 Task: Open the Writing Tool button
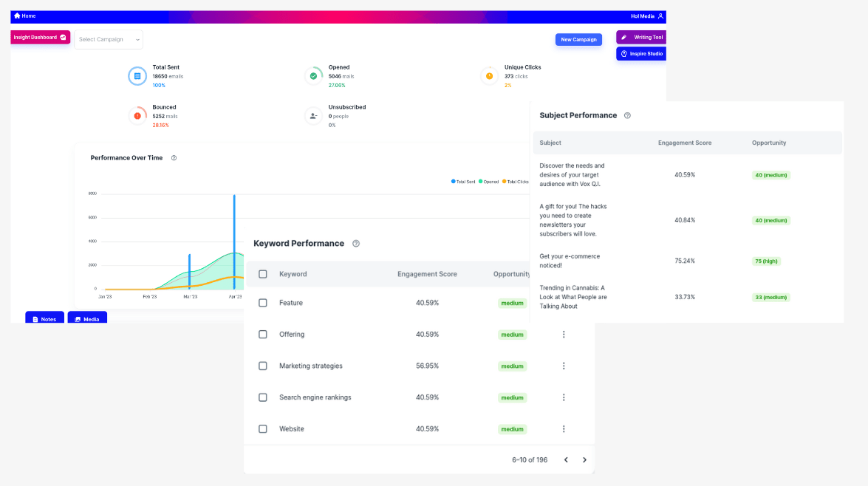(641, 37)
